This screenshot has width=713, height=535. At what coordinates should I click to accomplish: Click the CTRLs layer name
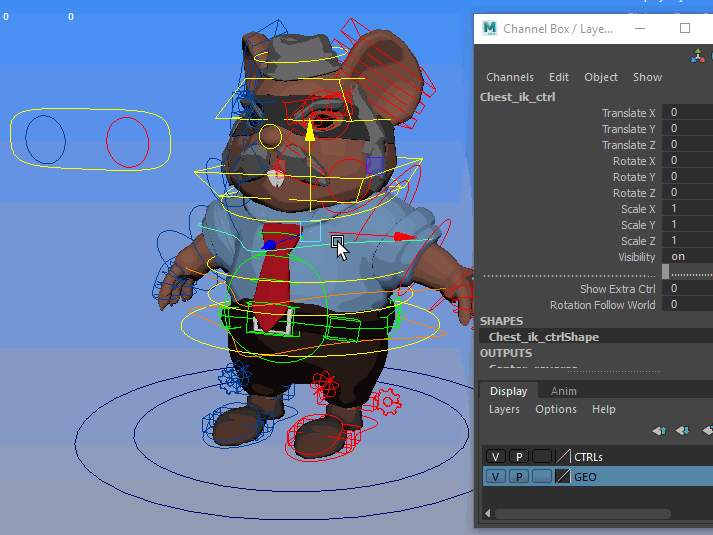(x=588, y=457)
